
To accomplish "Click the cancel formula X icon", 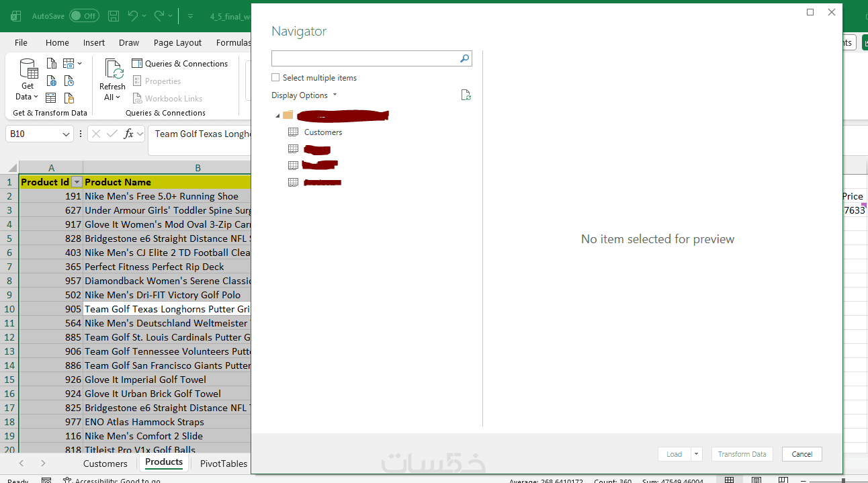I will [x=96, y=134].
